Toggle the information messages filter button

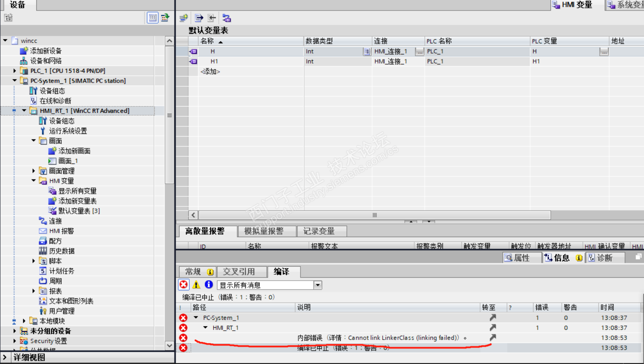click(x=209, y=285)
